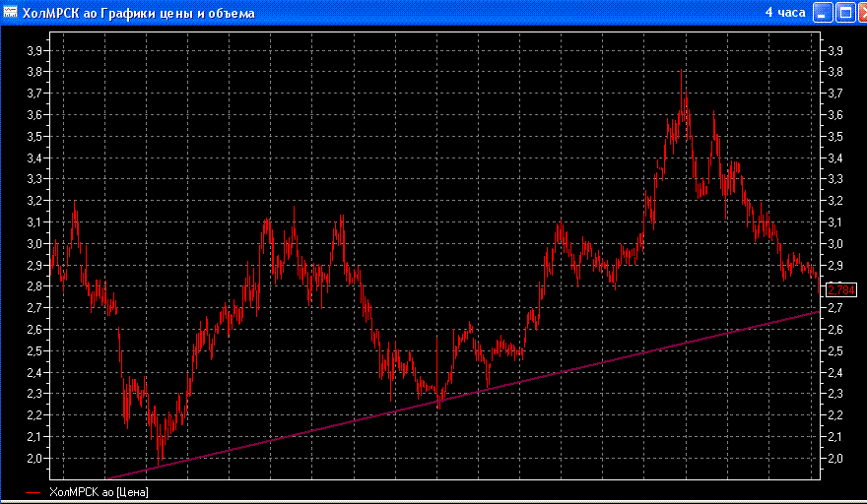Click the 3,0 label on left price axis

tap(34, 244)
